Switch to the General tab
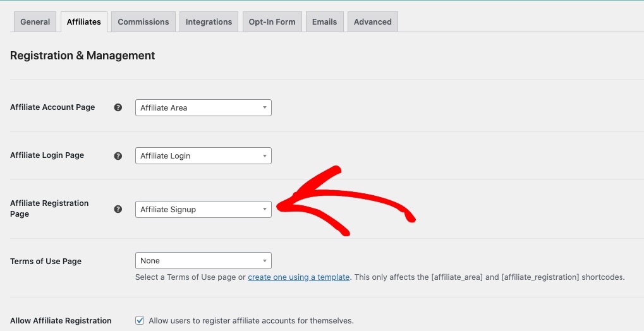The height and width of the screenshot is (331, 644). click(x=35, y=21)
